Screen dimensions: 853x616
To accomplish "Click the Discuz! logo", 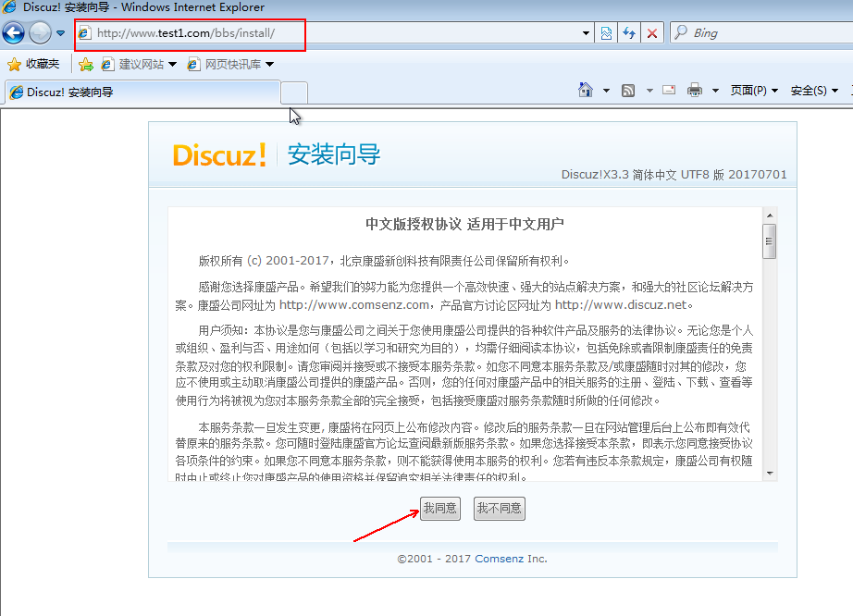I will [x=220, y=155].
